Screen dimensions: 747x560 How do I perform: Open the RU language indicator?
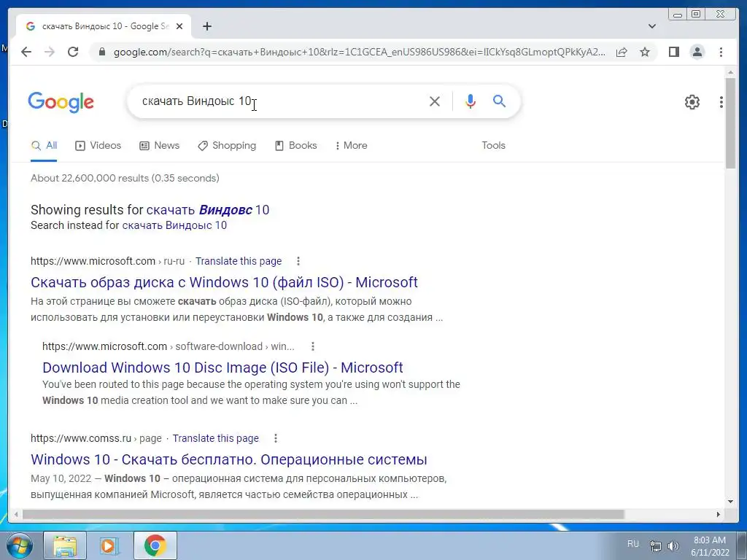(x=632, y=544)
